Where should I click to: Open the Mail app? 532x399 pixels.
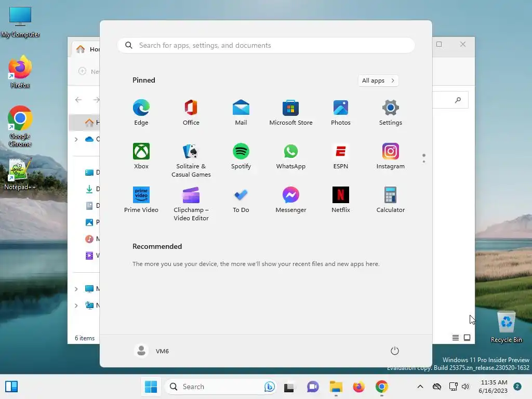[241, 113]
